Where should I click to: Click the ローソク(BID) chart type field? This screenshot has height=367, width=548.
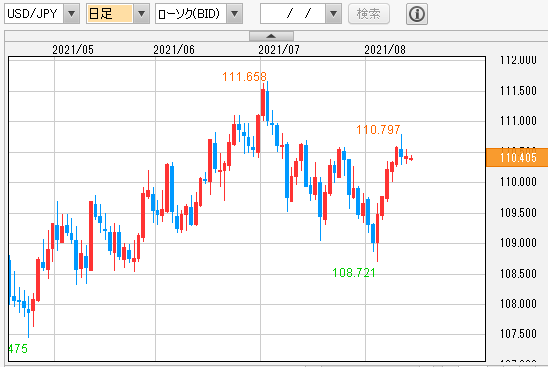point(191,14)
